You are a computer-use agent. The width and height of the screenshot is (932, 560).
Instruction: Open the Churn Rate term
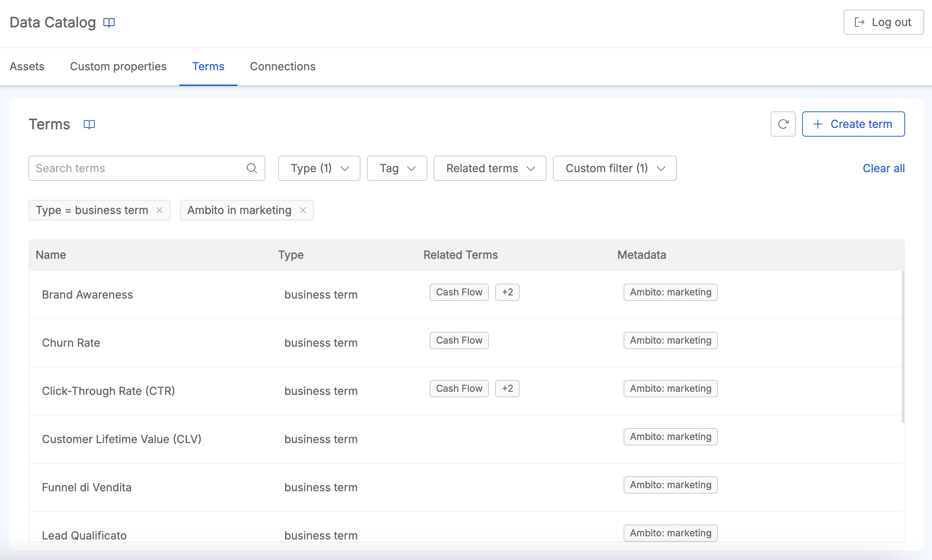coord(71,343)
